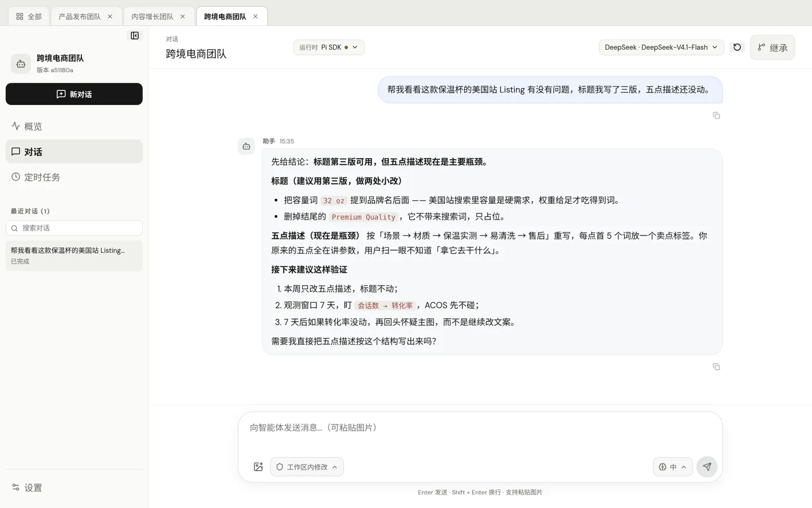Open the DeepSeek-V4.1-Flash model dropdown
Viewport: 812px width, 508px height.
click(x=661, y=47)
